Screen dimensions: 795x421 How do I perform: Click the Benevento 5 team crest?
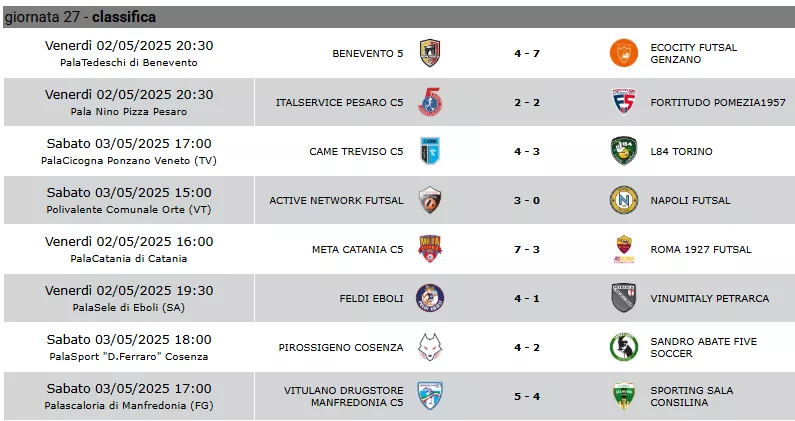[x=430, y=53]
